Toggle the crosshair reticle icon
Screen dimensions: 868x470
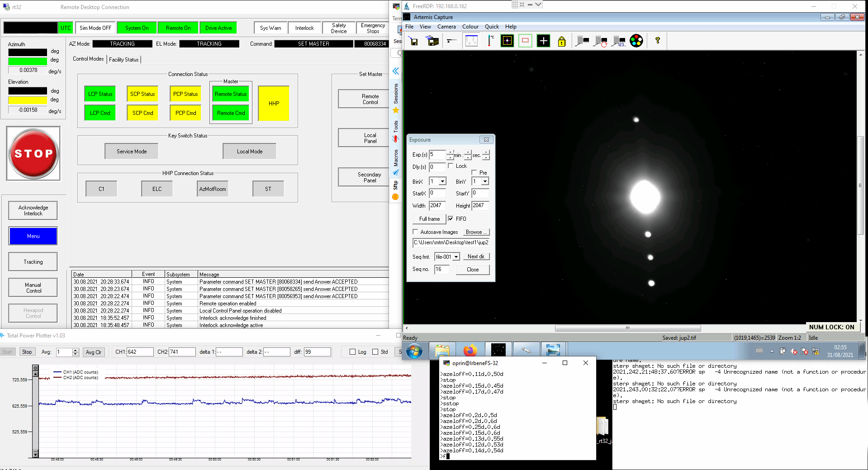coord(543,41)
